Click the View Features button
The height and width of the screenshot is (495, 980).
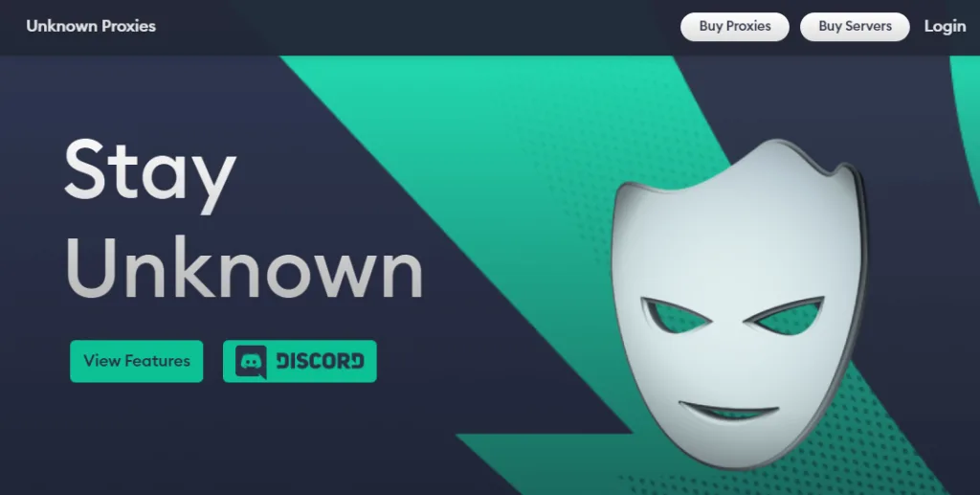click(136, 361)
